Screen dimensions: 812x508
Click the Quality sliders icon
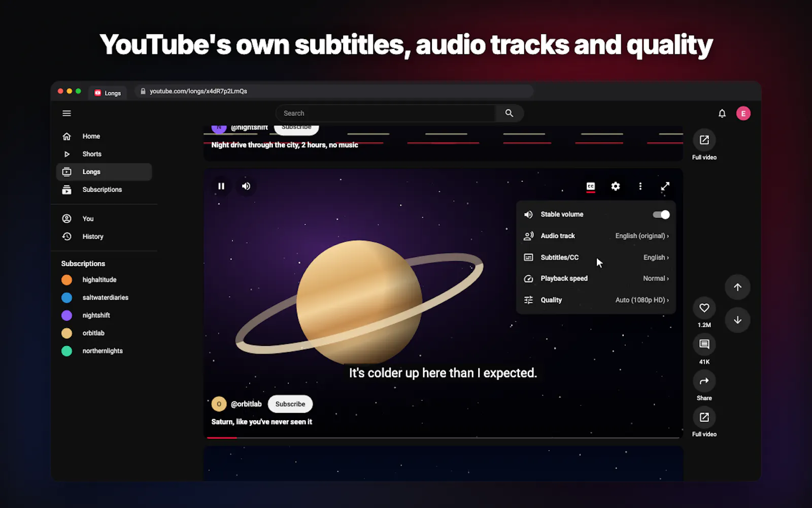coord(528,300)
